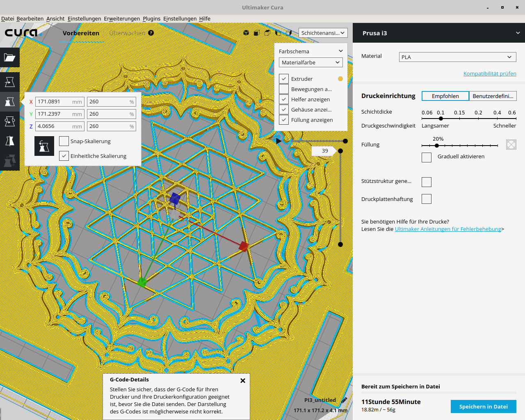Click the infill pattern icon beside Füllung slider
This screenshot has width=525, height=420.
(x=511, y=144)
